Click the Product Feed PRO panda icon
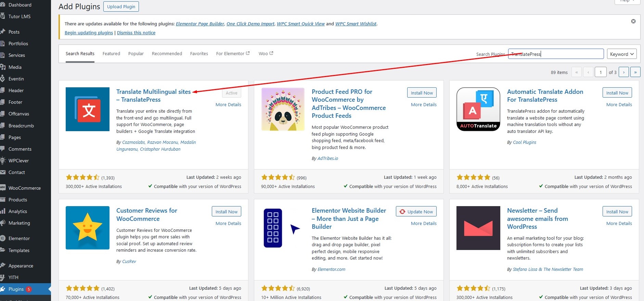 pos(283,109)
